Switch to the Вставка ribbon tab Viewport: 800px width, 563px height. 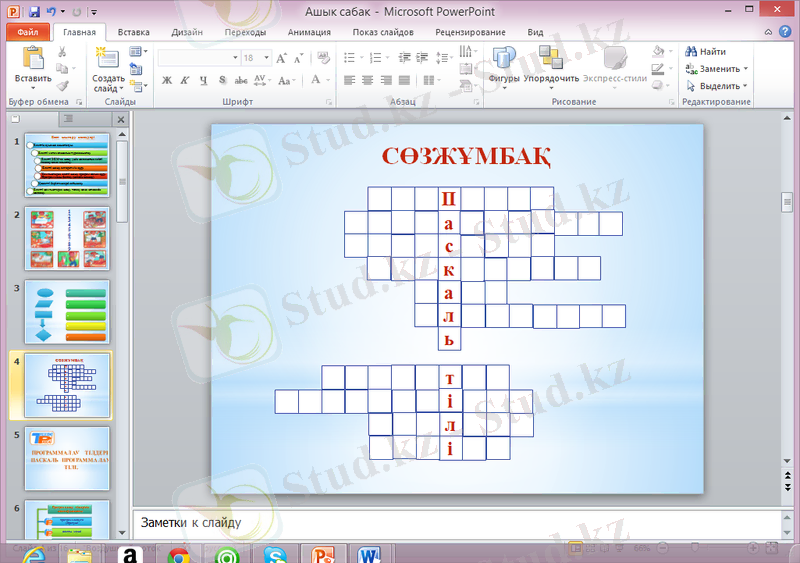pyautogui.click(x=133, y=32)
